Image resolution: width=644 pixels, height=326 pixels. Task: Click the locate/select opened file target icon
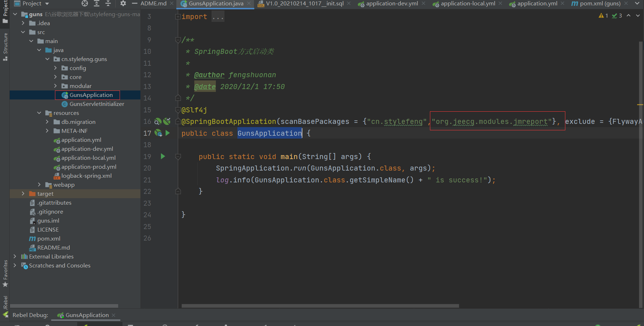pos(85,4)
